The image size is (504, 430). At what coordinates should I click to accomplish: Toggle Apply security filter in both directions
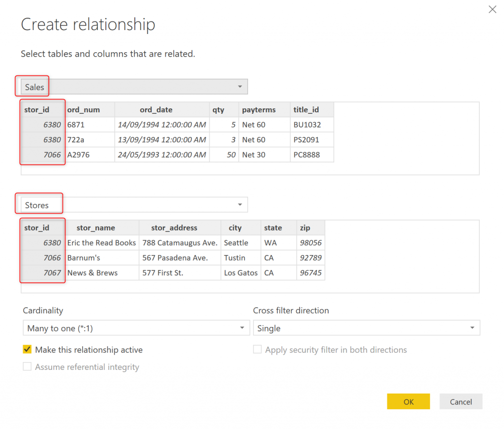point(257,350)
